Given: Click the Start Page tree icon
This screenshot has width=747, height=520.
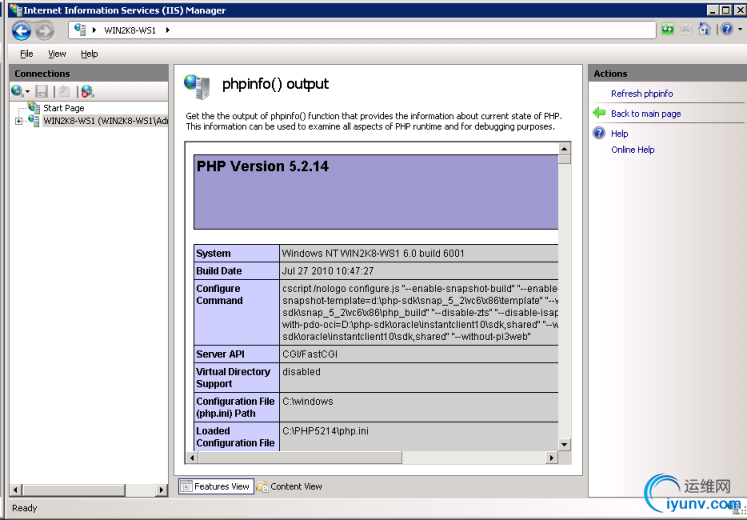Looking at the screenshot, I should coord(33,108).
